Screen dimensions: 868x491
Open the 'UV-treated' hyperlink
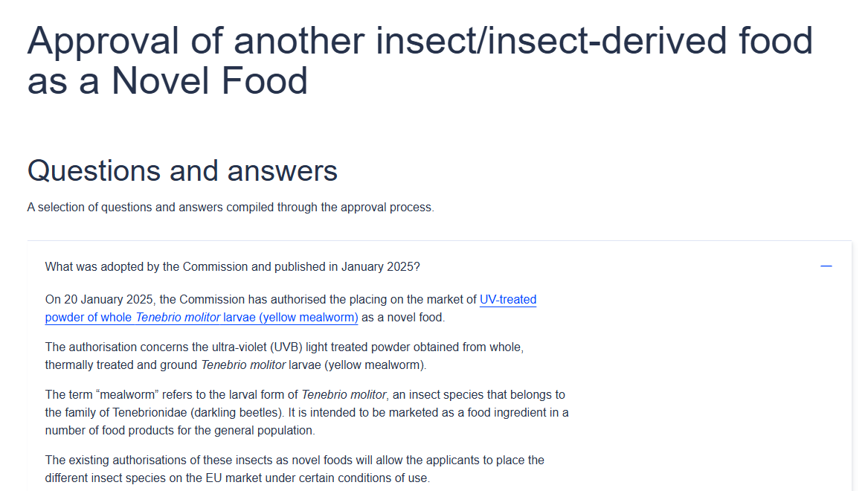click(x=507, y=300)
